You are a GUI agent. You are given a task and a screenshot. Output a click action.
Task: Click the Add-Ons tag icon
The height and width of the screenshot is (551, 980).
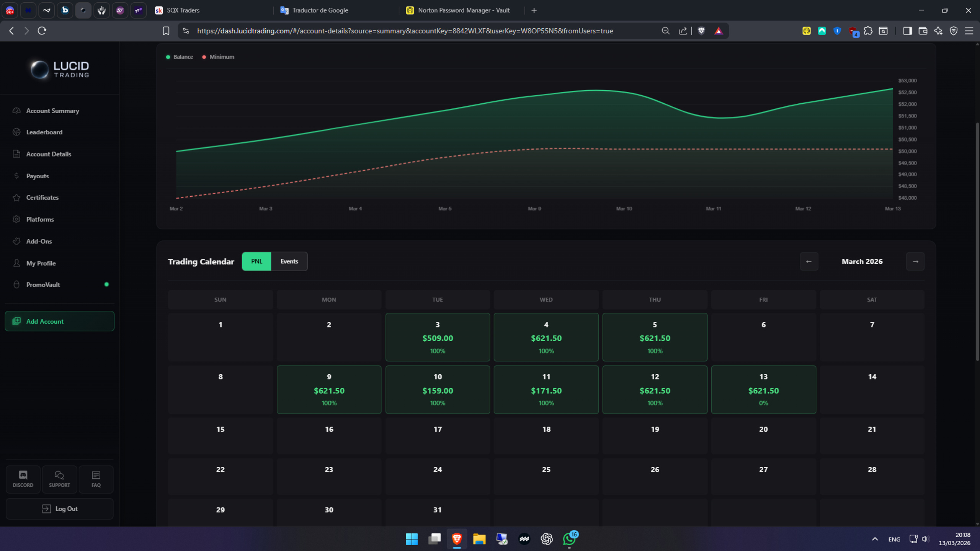coord(16,241)
